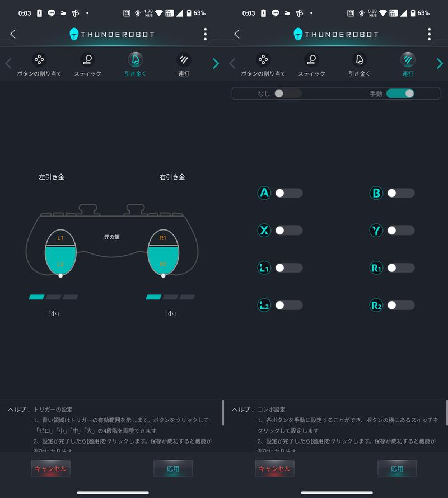The image size is (448, 498).
Task: Tap the teal right chevron to show more tabs
Action: pyautogui.click(x=216, y=64)
